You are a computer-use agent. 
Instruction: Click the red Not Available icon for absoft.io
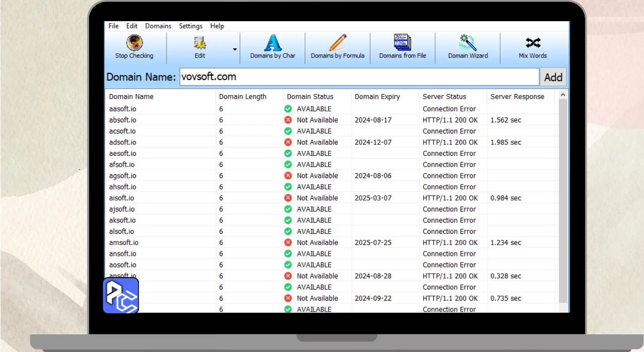[x=288, y=120]
